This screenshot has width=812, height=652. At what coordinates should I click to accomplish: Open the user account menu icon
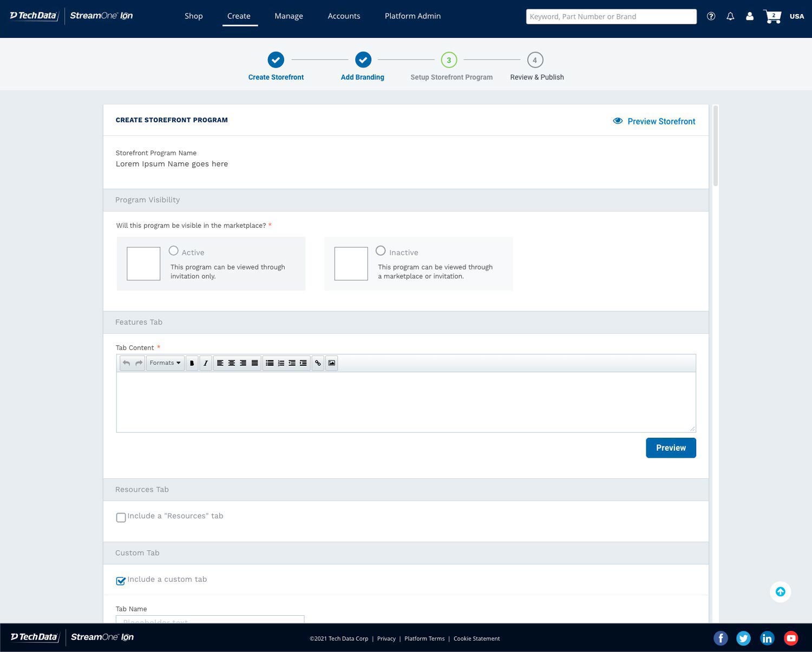click(750, 16)
